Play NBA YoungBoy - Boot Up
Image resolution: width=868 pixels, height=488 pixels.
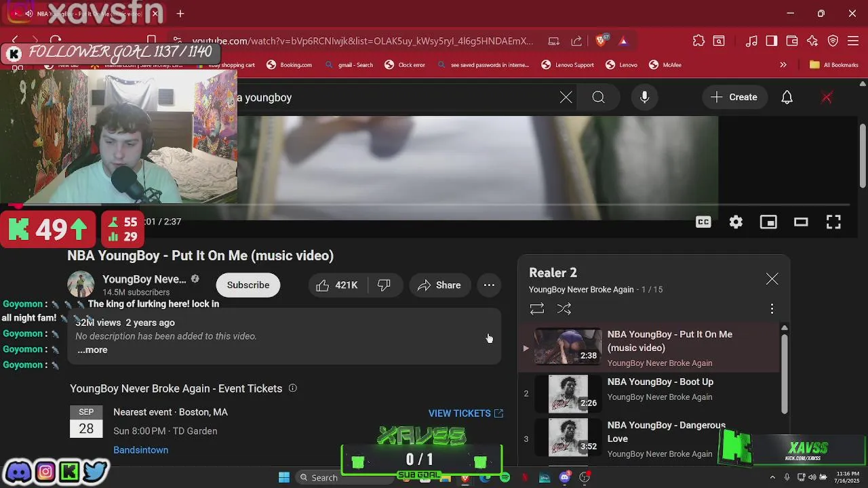coord(650,392)
